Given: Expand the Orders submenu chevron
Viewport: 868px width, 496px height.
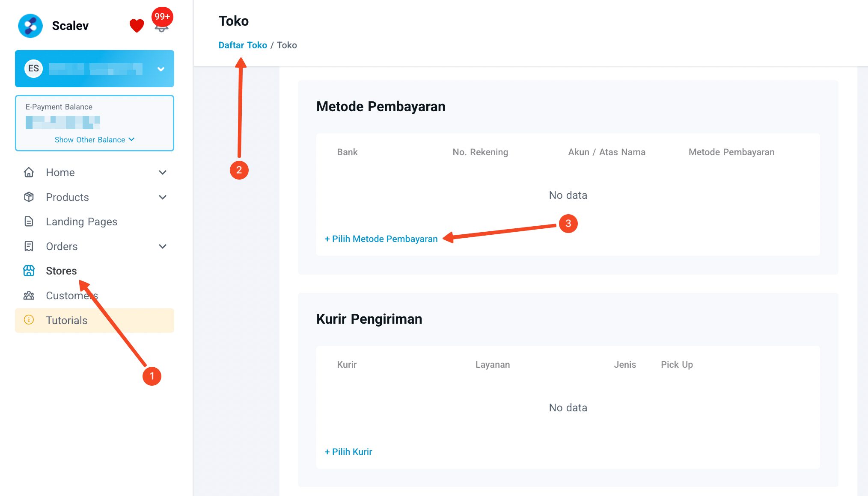Looking at the screenshot, I should click(x=163, y=246).
